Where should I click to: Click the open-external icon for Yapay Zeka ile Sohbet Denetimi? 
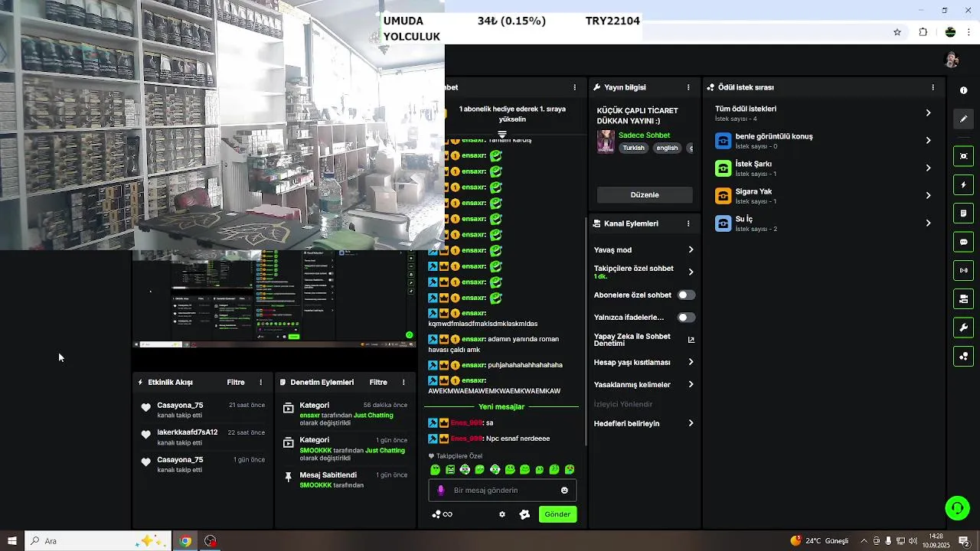tap(691, 340)
